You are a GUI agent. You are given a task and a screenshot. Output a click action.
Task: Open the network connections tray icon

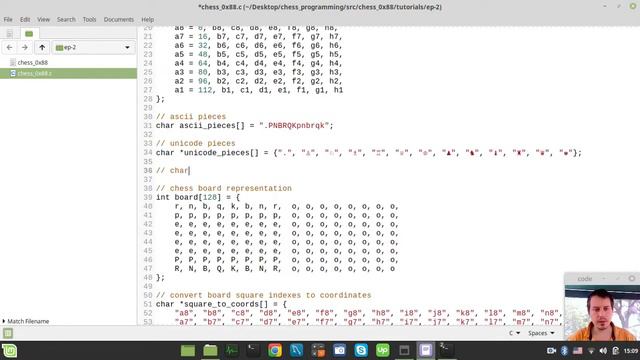(x=591, y=351)
